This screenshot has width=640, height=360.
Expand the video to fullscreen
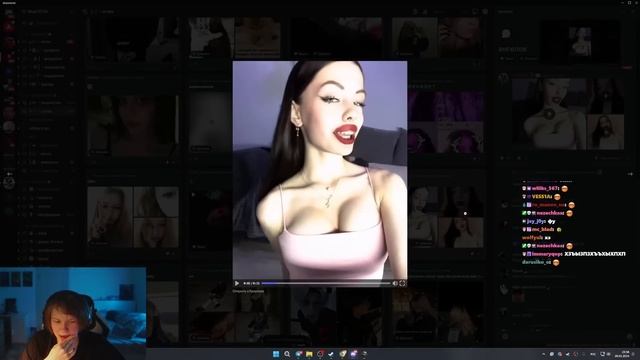(x=402, y=283)
